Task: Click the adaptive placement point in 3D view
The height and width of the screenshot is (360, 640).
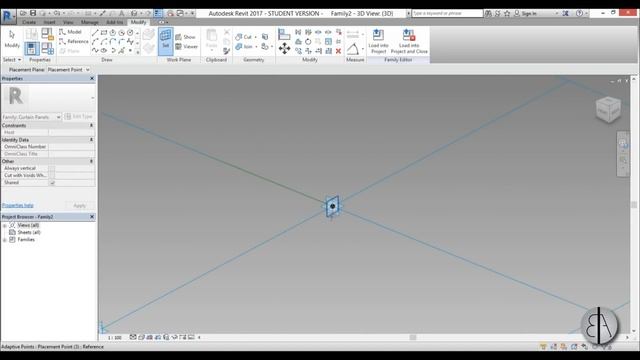Action: [332, 206]
